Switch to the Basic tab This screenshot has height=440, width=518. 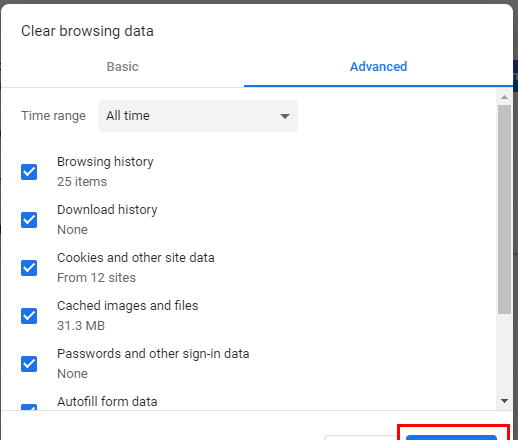(x=122, y=67)
